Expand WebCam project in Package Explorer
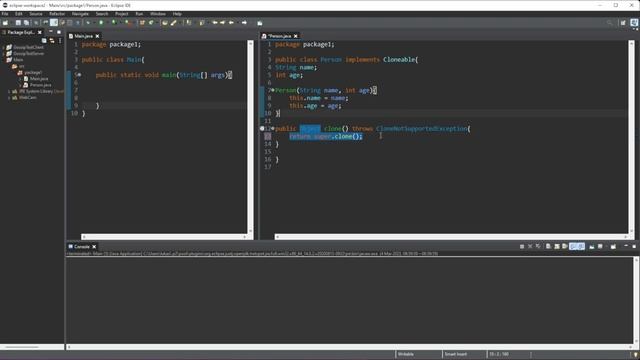The image size is (640, 360). click(9, 98)
